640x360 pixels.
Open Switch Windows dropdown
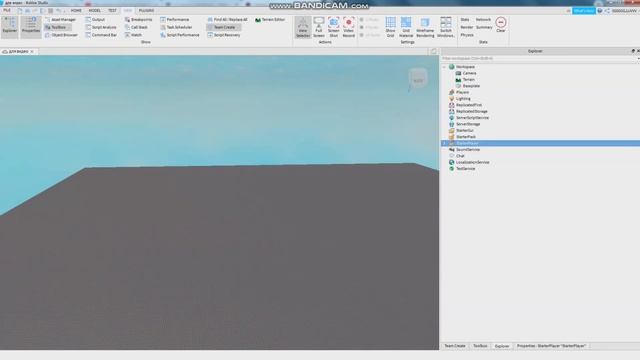[x=446, y=27]
